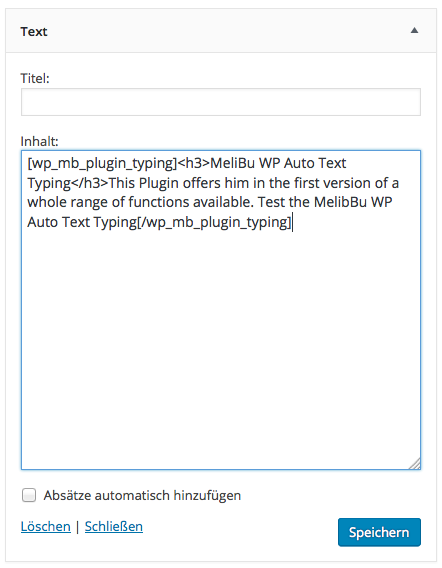Click the Inhalt: label
Image resolution: width=442 pixels, height=568 pixels.
39,141
